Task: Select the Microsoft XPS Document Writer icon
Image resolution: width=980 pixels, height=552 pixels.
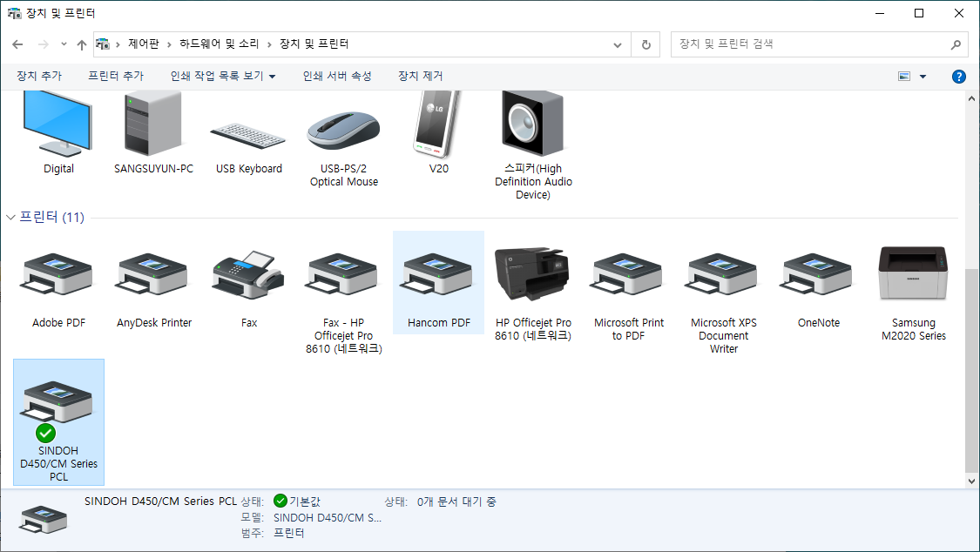Action: coord(723,274)
